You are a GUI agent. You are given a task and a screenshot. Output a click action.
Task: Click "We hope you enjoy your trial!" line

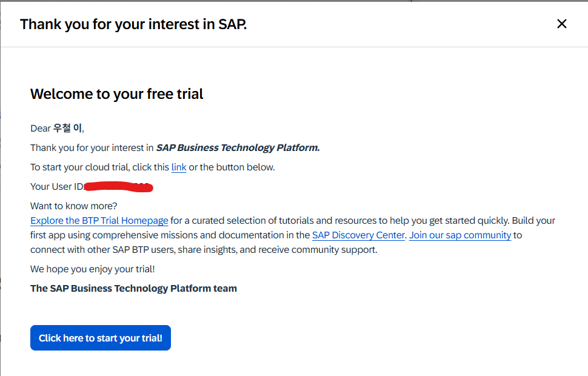pyautogui.click(x=93, y=269)
